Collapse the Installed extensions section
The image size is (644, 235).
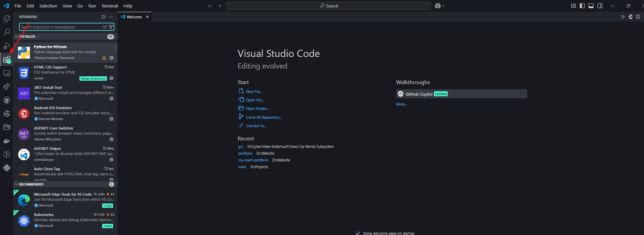16,37
